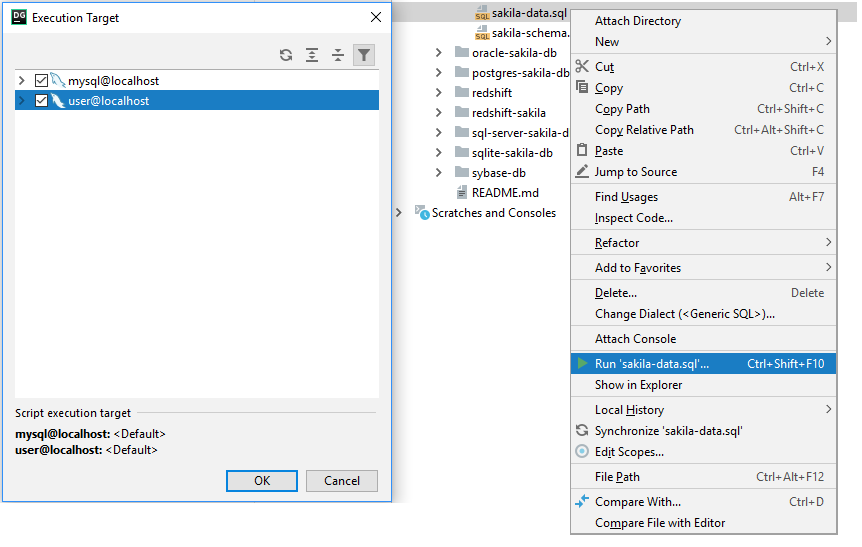Expand the postgres-sakila-db folder

pos(438,73)
